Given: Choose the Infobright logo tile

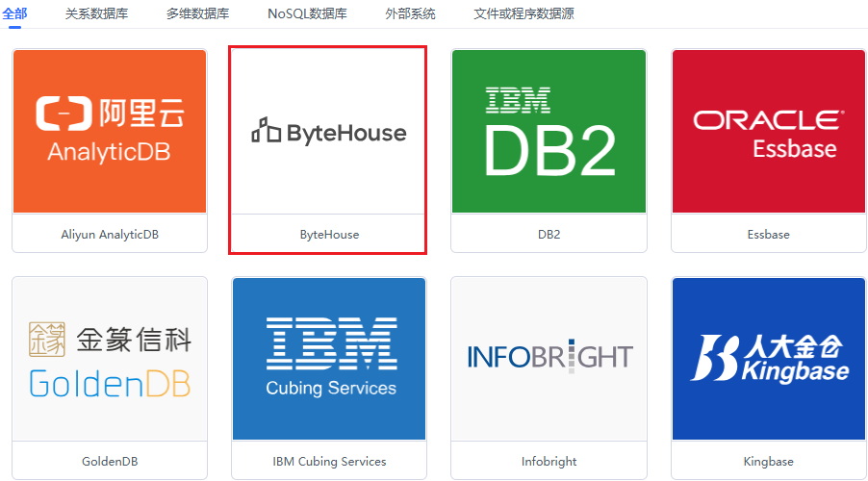Looking at the screenshot, I should 549,359.
